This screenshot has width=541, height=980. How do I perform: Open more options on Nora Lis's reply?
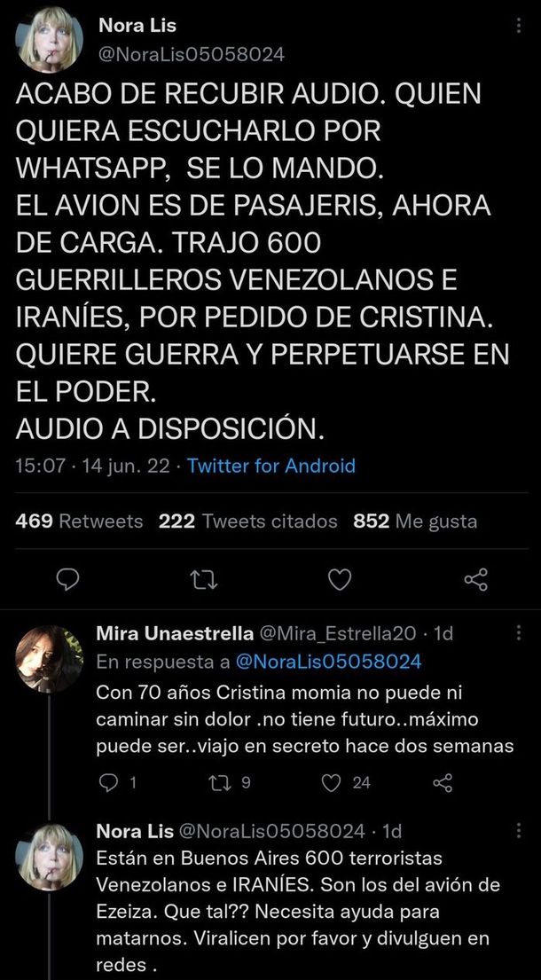click(x=519, y=831)
